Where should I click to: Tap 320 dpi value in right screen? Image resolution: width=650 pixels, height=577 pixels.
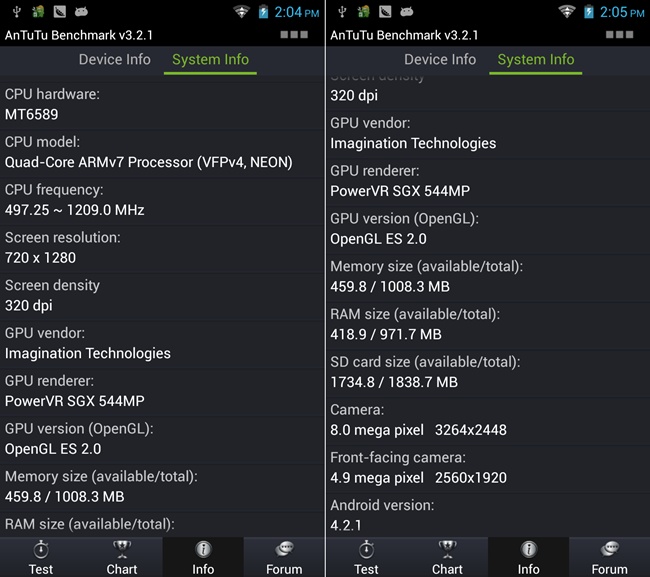pyautogui.click(x=354, y=96)
